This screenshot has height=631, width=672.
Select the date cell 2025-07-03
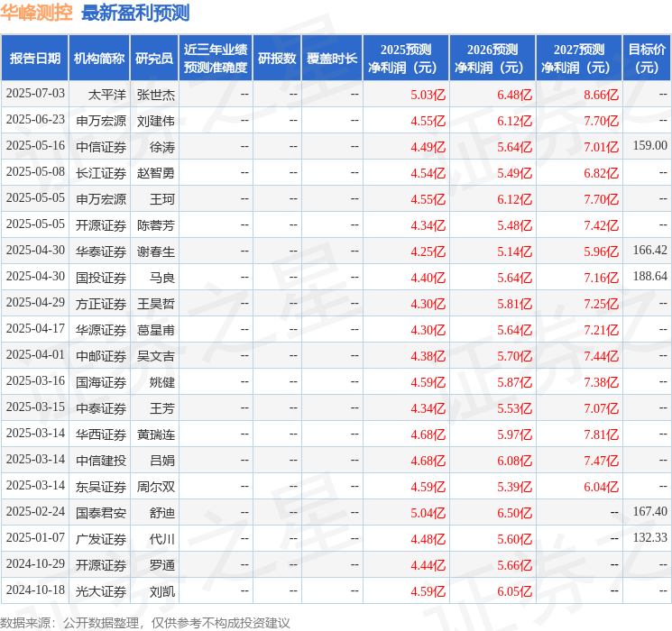pos(35,94)
